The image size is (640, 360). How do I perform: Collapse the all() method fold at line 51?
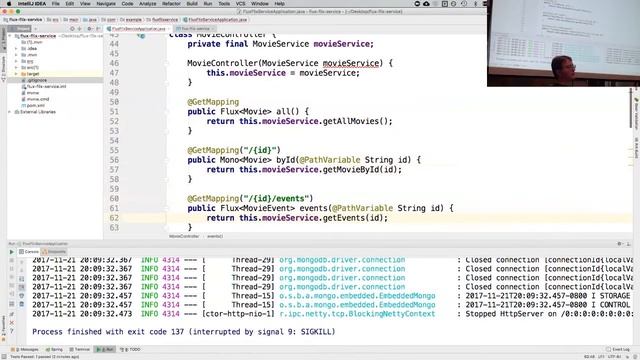167,111
